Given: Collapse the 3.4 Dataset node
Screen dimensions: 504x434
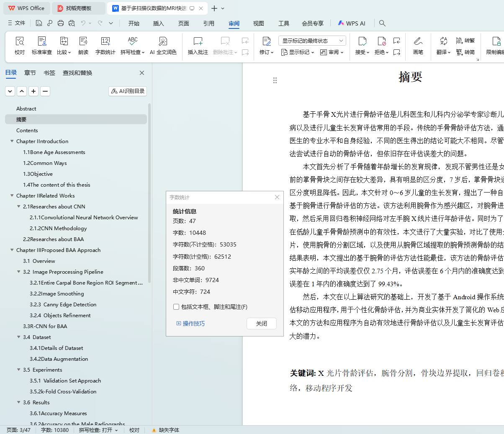Looking at the screenshot, I should 19,337.
